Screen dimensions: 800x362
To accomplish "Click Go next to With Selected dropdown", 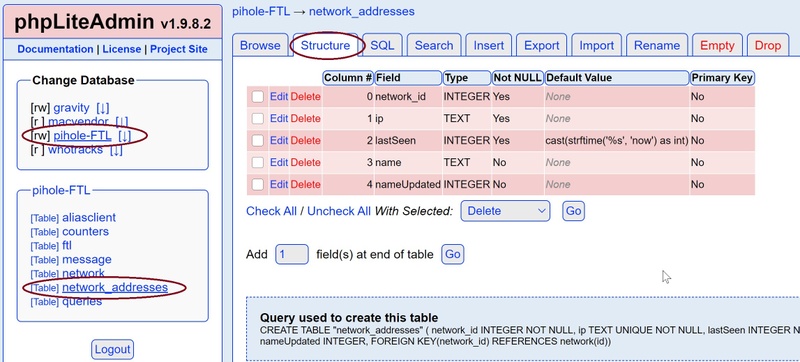I will pos(573,211).
